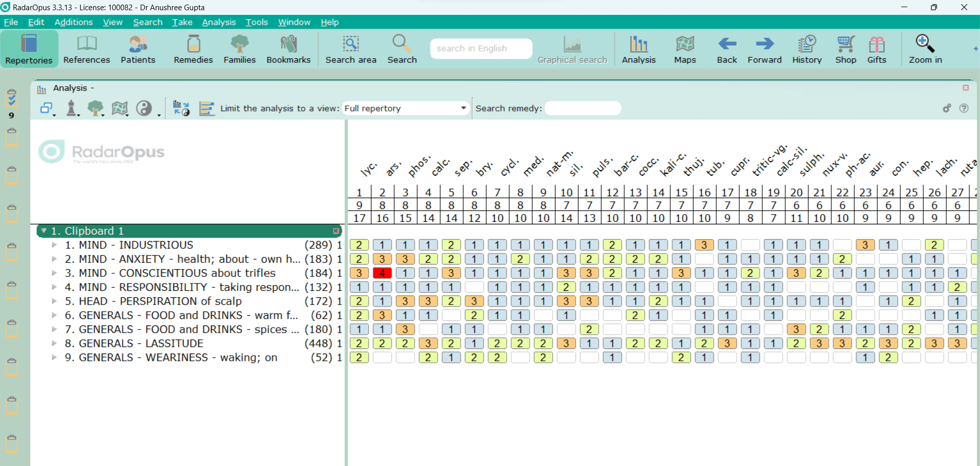Select the phos. remedy column header

pos(419,166)
